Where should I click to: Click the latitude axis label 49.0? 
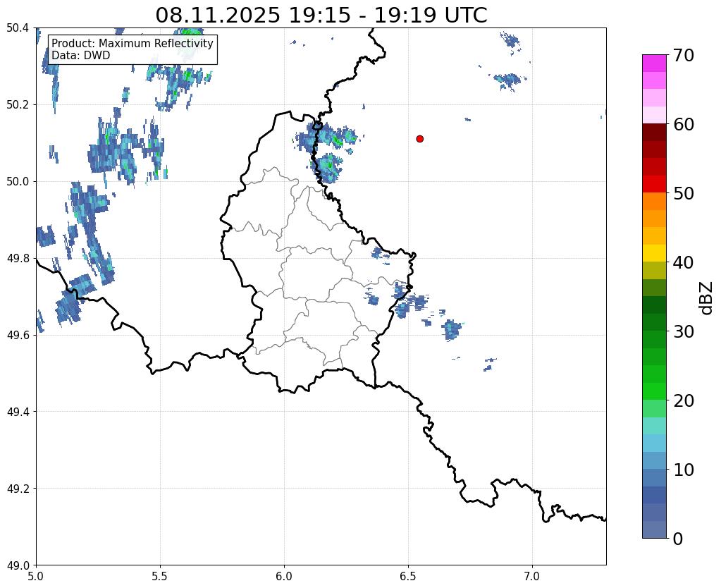[x=18, y=565]
